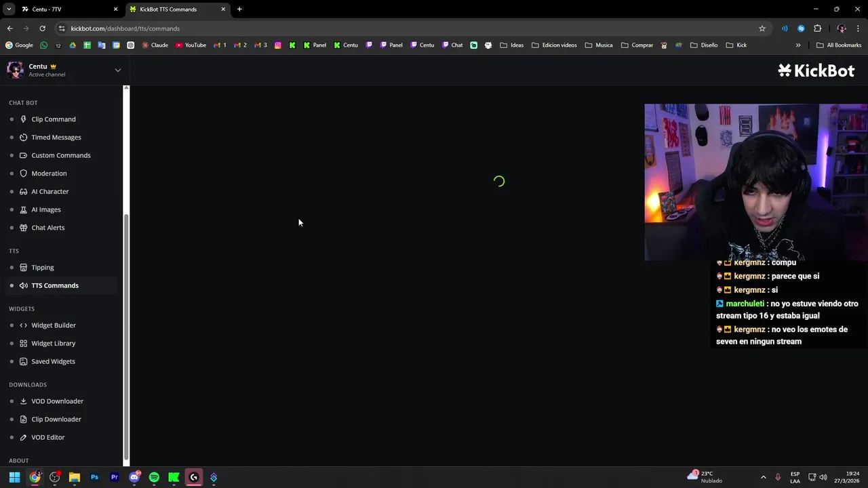The width and height of the screenshot is (868, 488).
Task: Click the Widget Library grid icon
Action: pyautogui.click(x=24, y=344)
